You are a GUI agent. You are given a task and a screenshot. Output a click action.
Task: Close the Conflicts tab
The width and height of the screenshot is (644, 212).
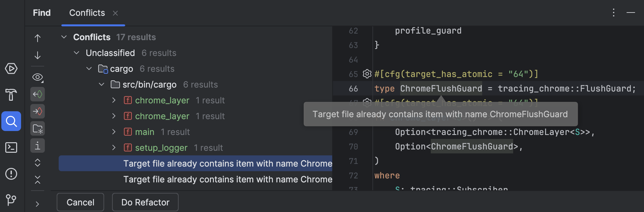[x=115, y=13]
